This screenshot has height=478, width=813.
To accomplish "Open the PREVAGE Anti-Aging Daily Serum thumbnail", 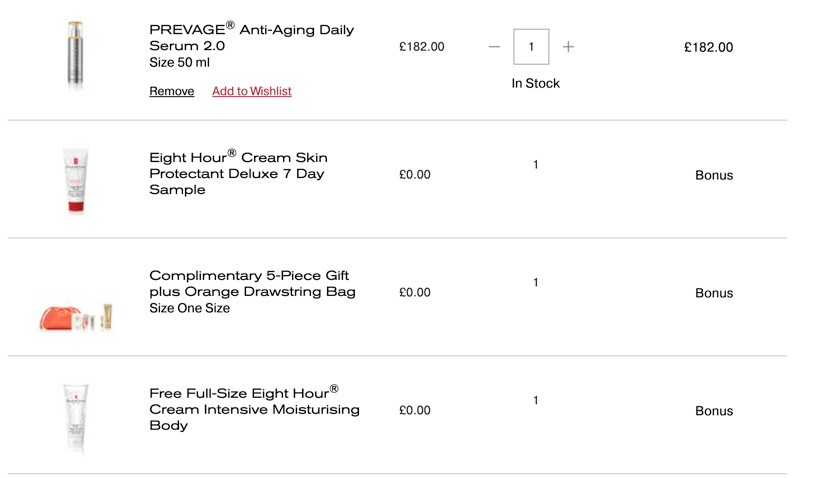I will coord(75,54).
